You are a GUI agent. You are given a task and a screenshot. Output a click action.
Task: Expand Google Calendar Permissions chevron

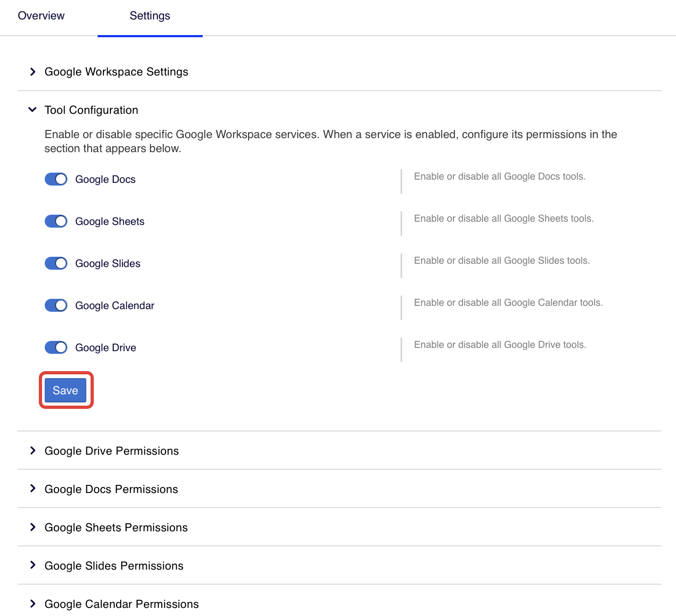pyautogui.click(x=33, y=604)
